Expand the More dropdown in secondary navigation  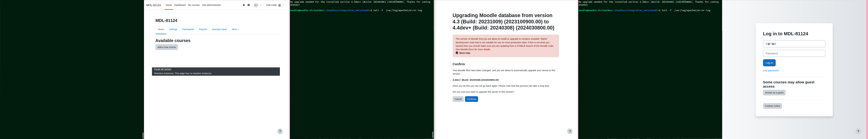point(235,29)
